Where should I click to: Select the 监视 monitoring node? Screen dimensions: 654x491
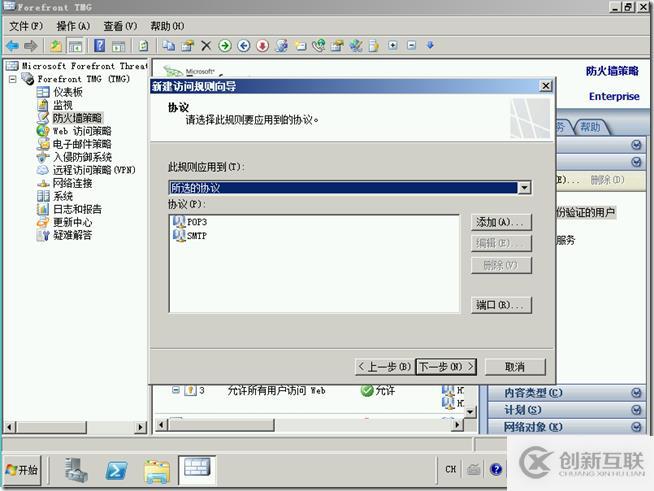63,105
